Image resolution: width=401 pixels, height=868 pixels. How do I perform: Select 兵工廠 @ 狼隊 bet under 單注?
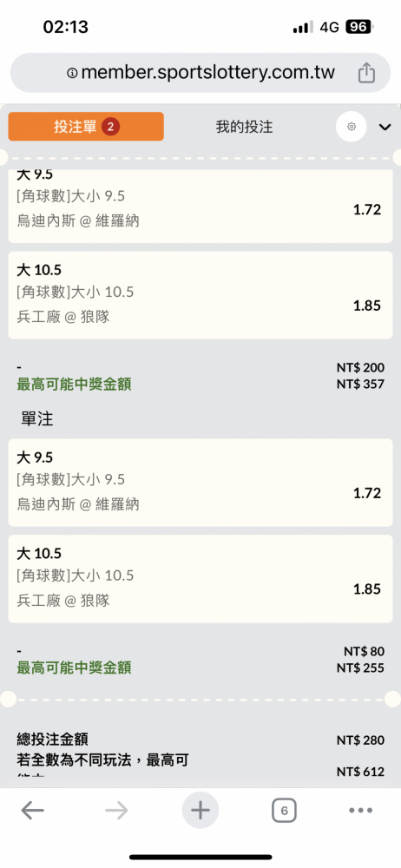click(200, 578)
